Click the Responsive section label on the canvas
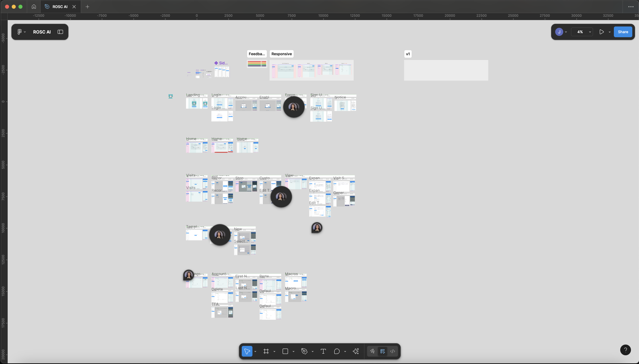Screen dimensions: 639x364 281,54
